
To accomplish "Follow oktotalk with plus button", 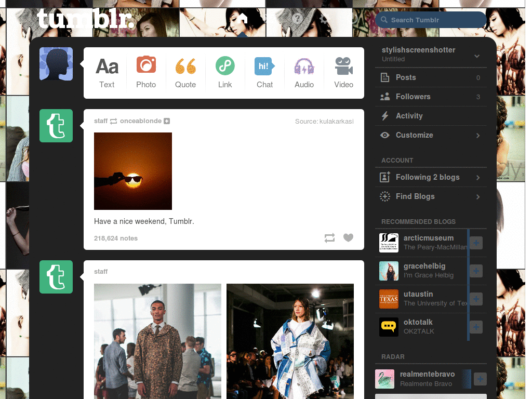I will (476, 327).
